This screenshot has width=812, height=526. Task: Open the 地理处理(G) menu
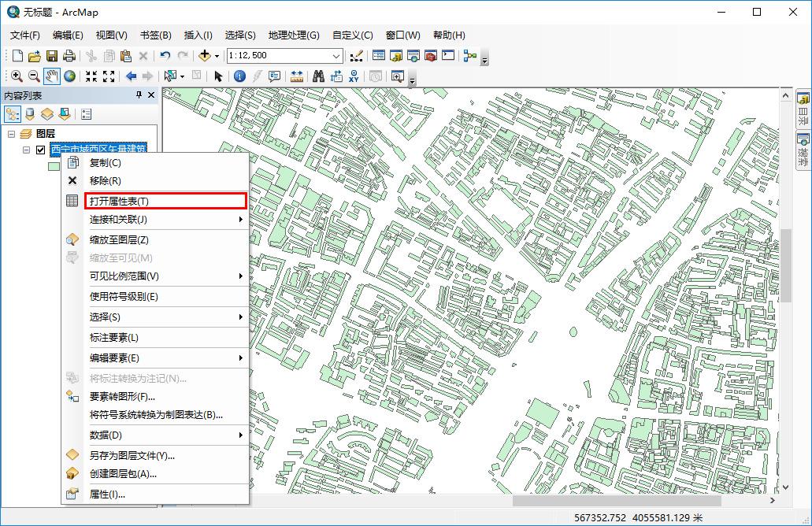coord(294,35)
